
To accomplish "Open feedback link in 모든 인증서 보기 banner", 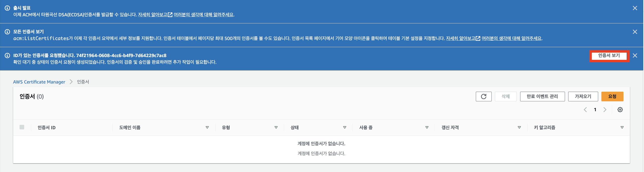I will coord(512,38).
